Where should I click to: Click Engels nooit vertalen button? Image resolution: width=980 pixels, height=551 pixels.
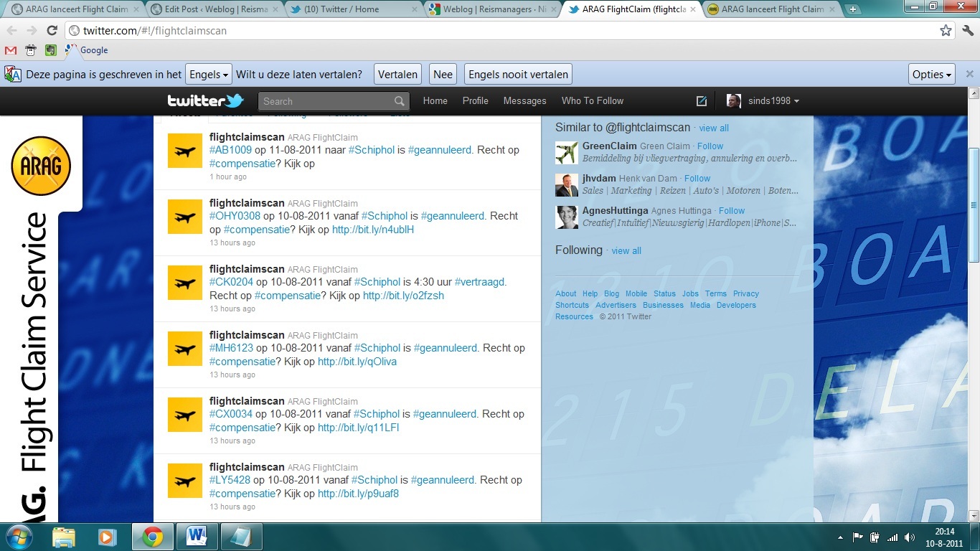coord(518,74)
